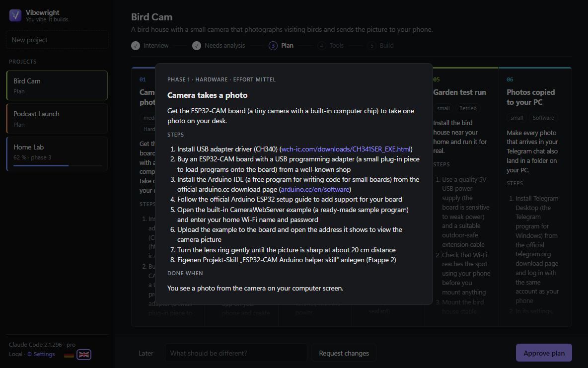Screen dimensions: 588x368
Task: Click 'You see a photo from the camera' text
Action: (x=255, y=288)
